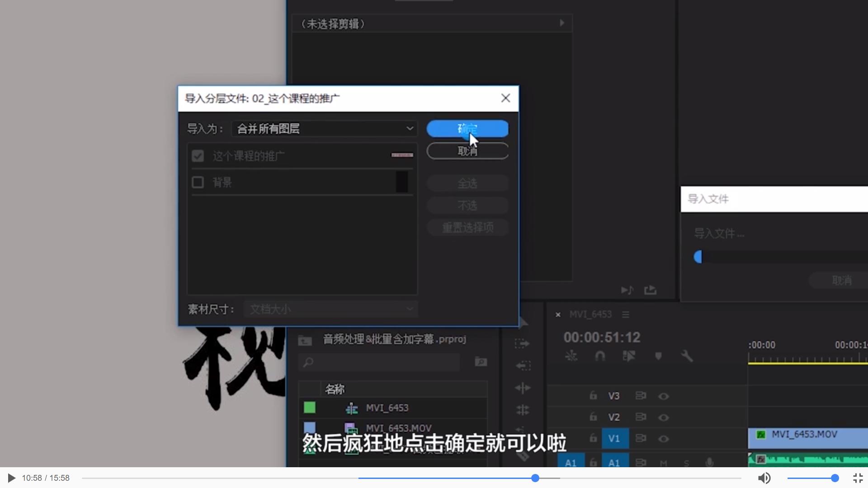Open the 素材尺寸 document size dropdown
The image size is (868, 488).
[x=330, y=309]
